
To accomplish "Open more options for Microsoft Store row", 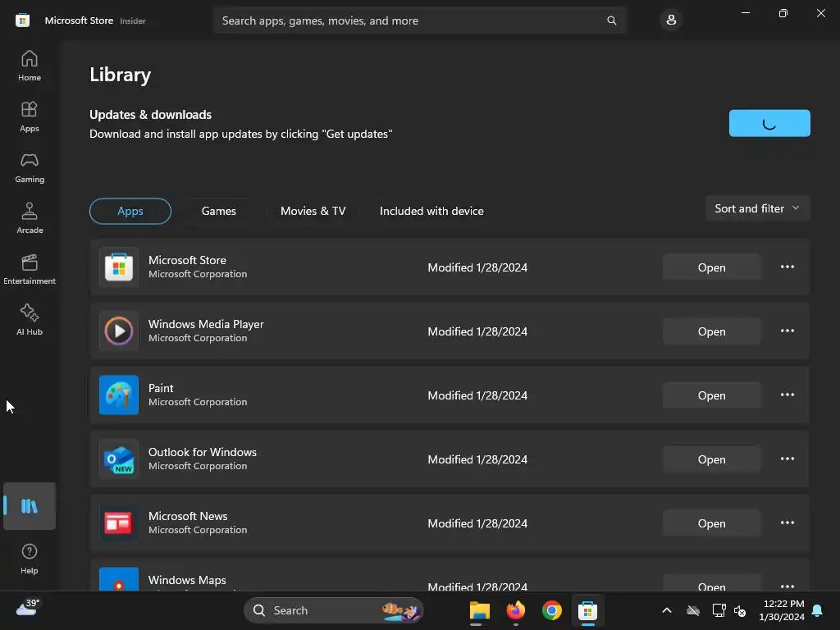I will (x=787, y=267).
